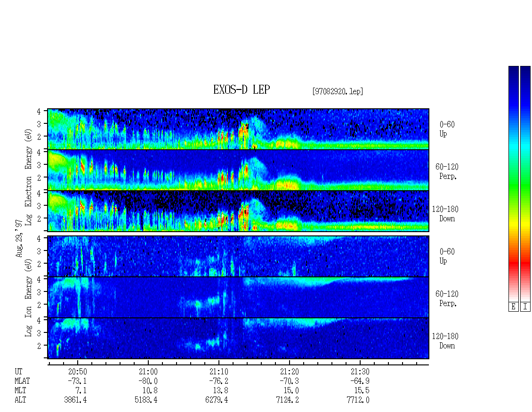Click MLT value 10.8
This screenshot has height=412, width=532.
(x=150, y=391)
